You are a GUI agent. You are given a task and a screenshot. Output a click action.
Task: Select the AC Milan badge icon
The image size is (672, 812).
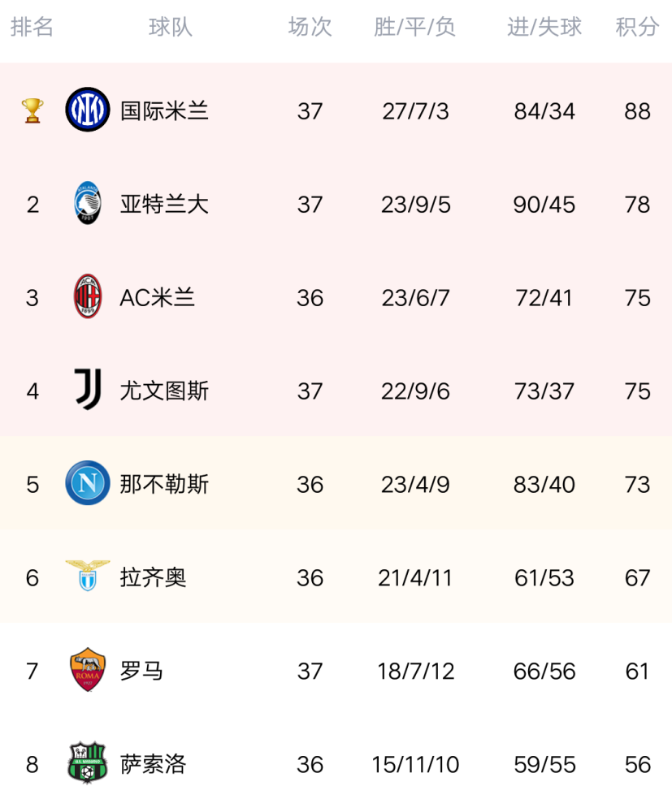point(88,296)
